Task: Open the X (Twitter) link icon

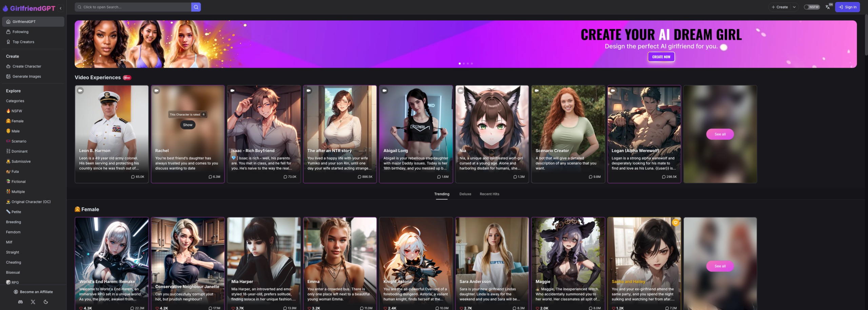Action: click(x=33, y=302)
